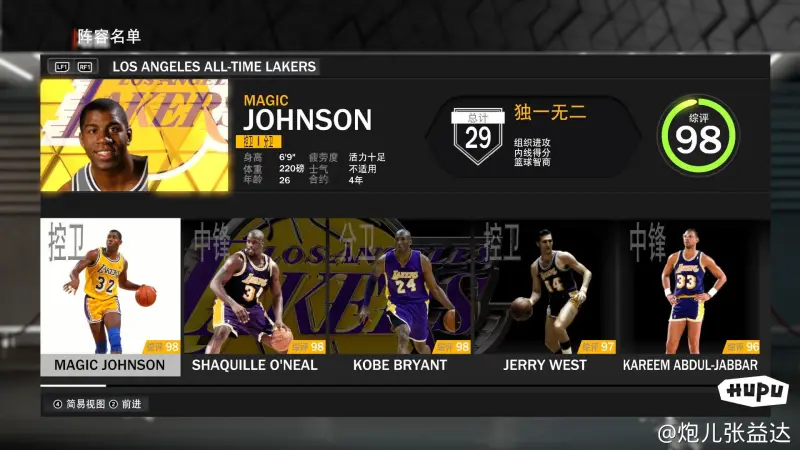This screenshot has height=450, width=800.
Task: Click the LF1 bumper icon
Action: click(x=62, y=67)
